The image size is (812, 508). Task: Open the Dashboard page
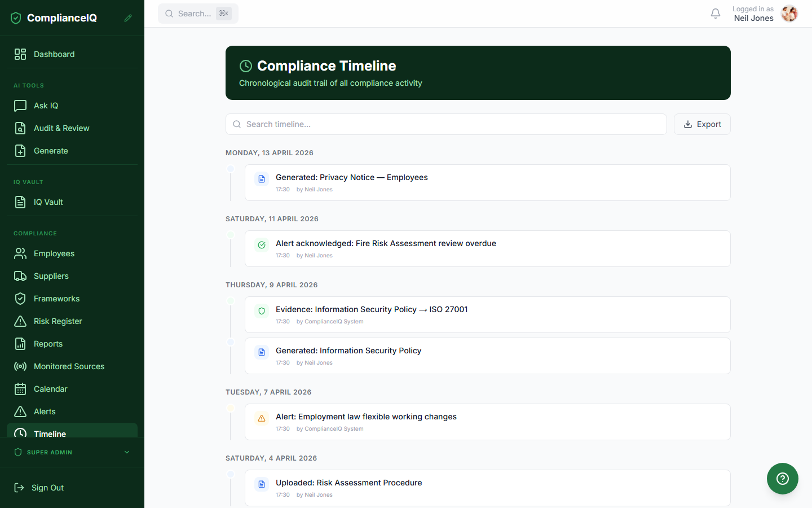54,54
